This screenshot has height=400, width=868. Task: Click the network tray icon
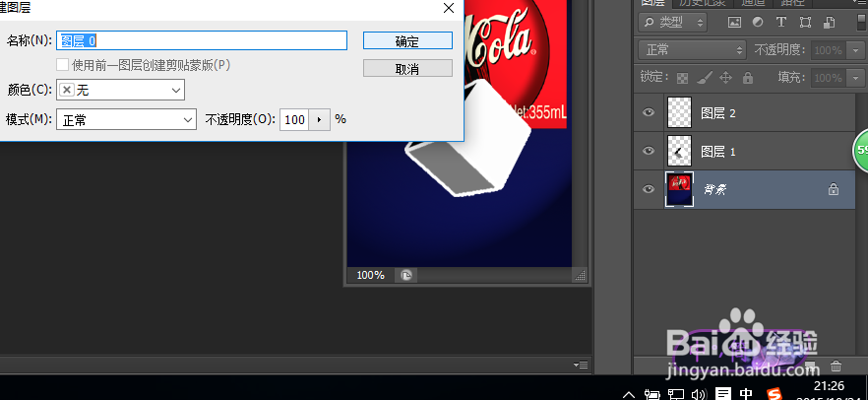point(676,394)
